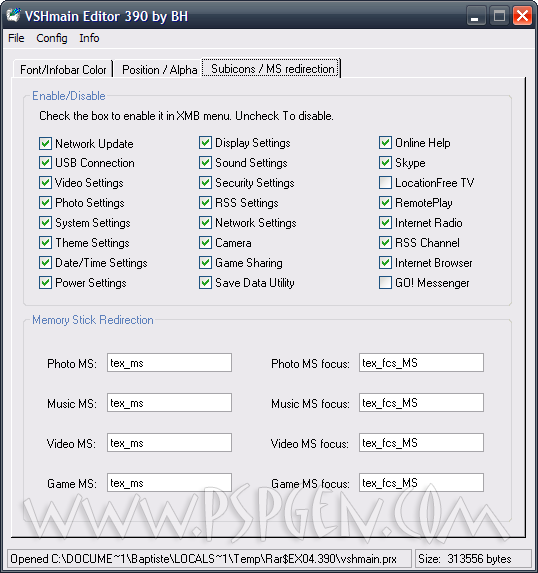This screenshot has height=573, width=538.
Task: Click the Video MS focus field
Action: point(421,443)
